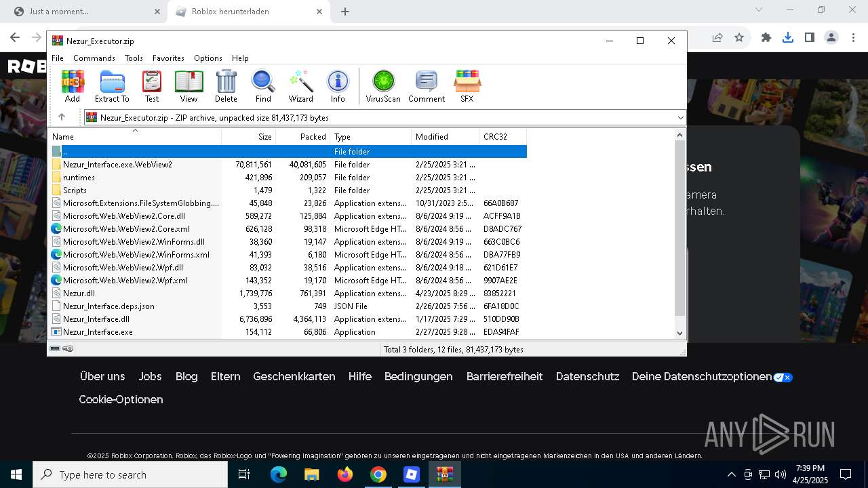The width and height of the screenshot is (868, 488).
Task: Sort by Name column header
Action: click(134, 137)
